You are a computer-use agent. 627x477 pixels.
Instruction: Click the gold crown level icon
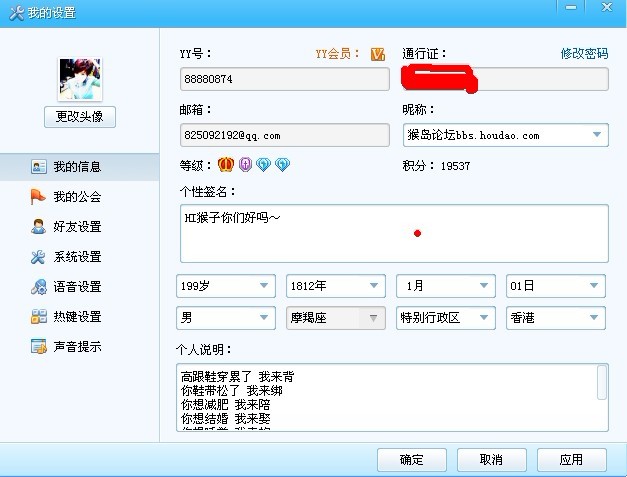click(x=226, y=164)
